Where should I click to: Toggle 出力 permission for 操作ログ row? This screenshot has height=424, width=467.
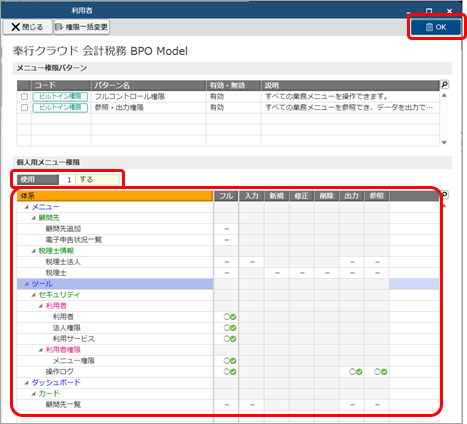pyautogui.click(x=356, y=372)
